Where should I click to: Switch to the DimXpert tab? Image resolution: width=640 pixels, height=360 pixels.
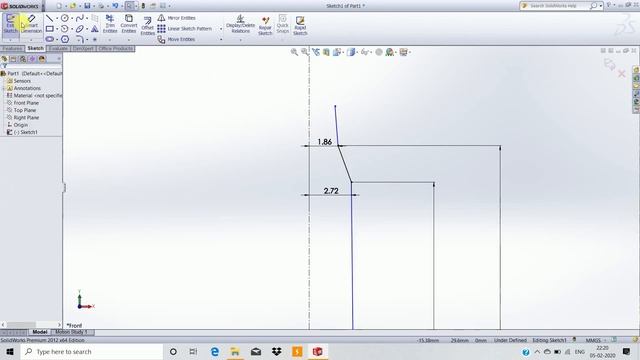pyautogui.click(x=83, y=49)
